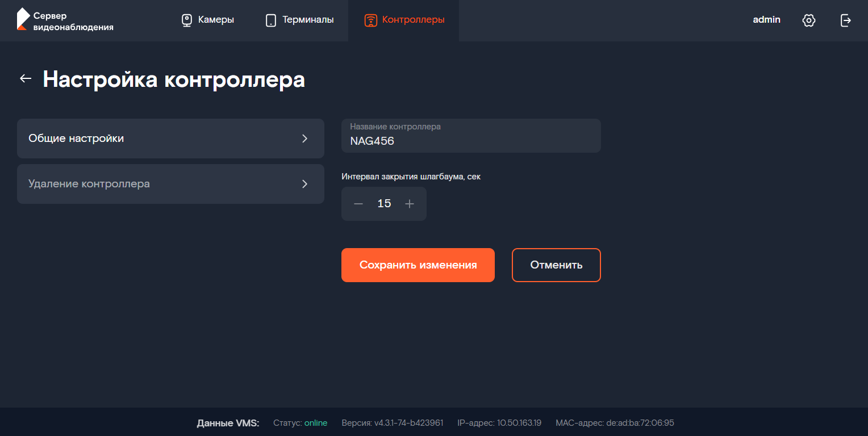This screenshot has width=868, height=436.
Task: Click Настройка контроллера heading
Action: tap(174, 79)
